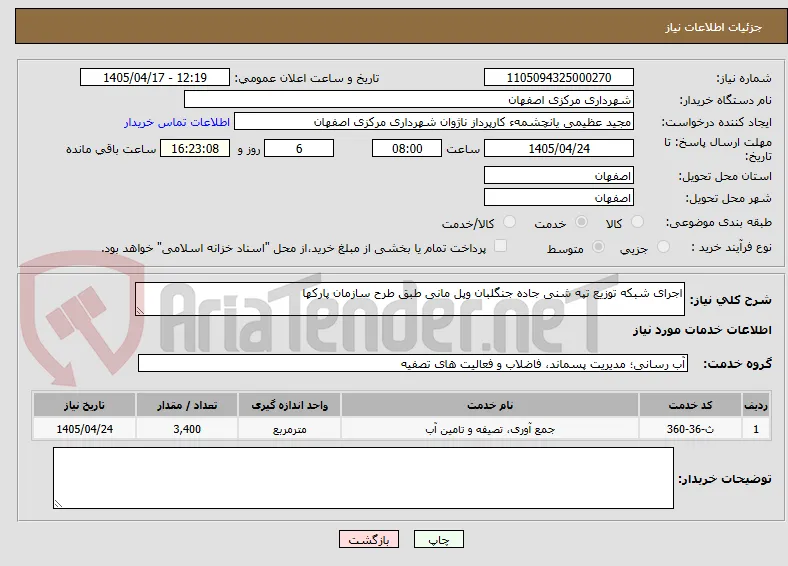Click the جزئیات اطلاعات نیاز header title
This screenshot has width=788, height=566.
click(x=714, y=27)
